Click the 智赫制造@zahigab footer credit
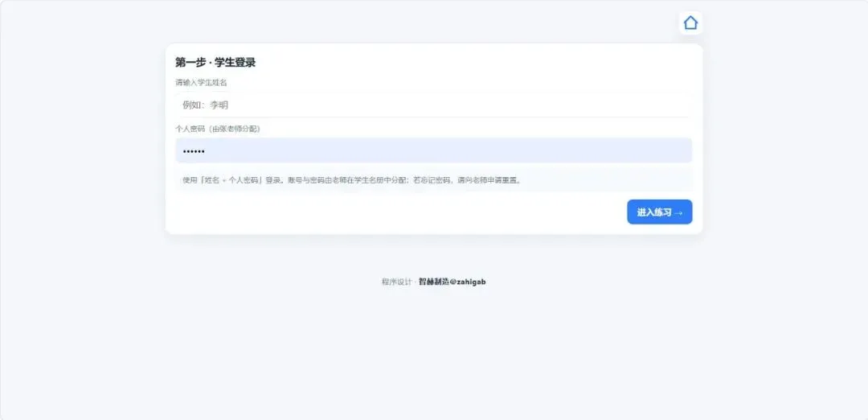Viewport: 868px width, 420px height. (452, 282)
